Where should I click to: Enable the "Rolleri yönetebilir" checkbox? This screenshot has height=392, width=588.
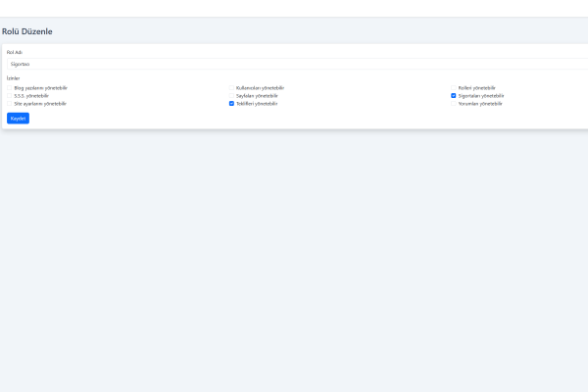pos(454,88)
